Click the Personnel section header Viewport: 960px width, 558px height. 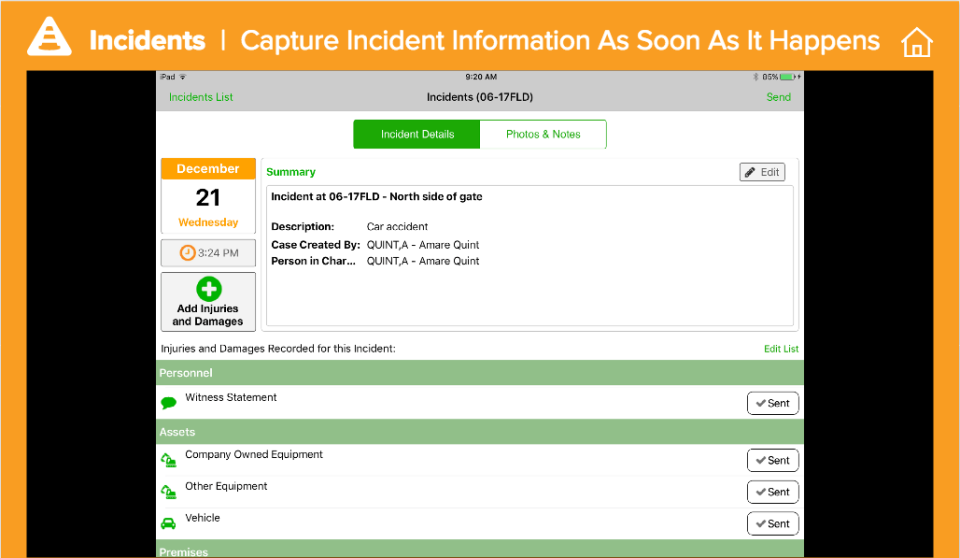click(x=480, y=372)
